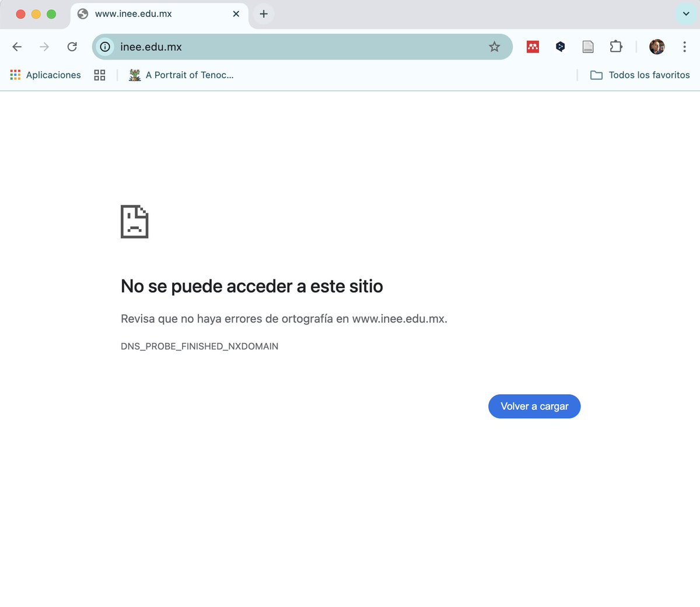
Task: Click the Revisa que no haya errores text
Action: [x=284, y=319]
